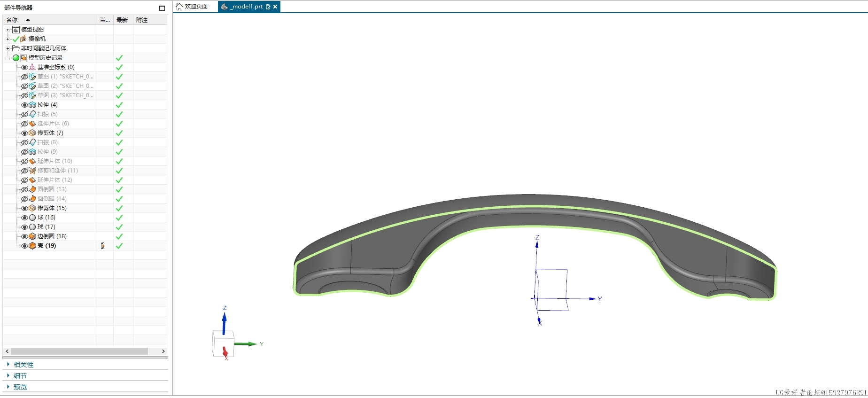Switch to the _model1.prt tab
Viewport: 868px width, 398px height.
coord(249,7)
